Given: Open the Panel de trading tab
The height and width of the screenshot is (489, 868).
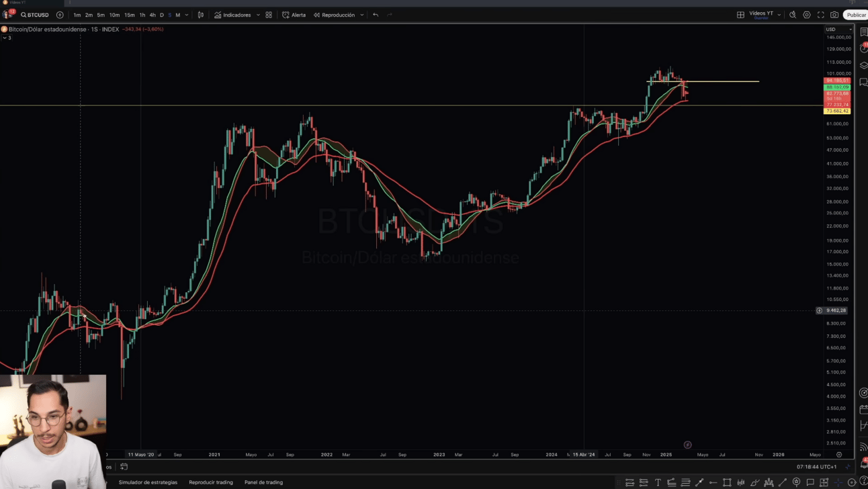Looking at the screenshot, I should [263, 482].
